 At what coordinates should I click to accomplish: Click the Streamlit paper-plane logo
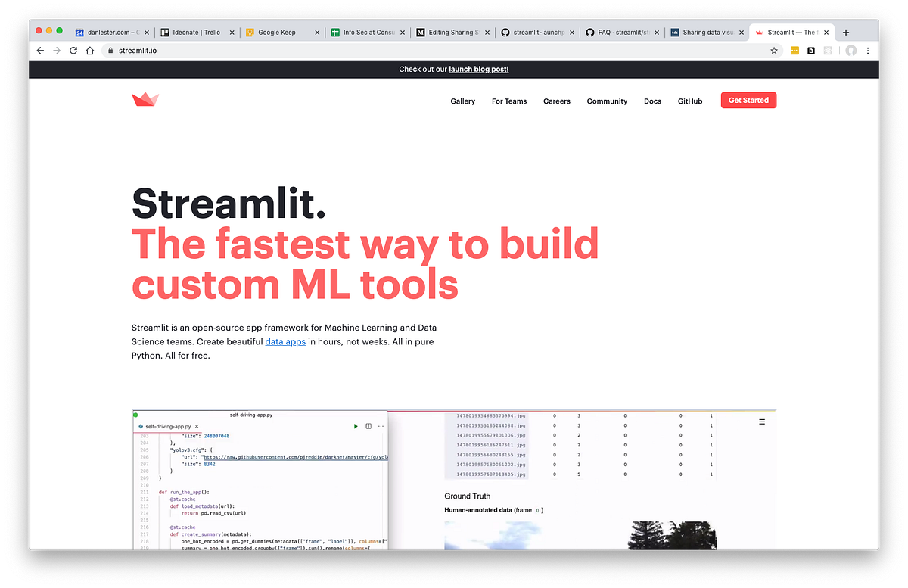point(145,98)
